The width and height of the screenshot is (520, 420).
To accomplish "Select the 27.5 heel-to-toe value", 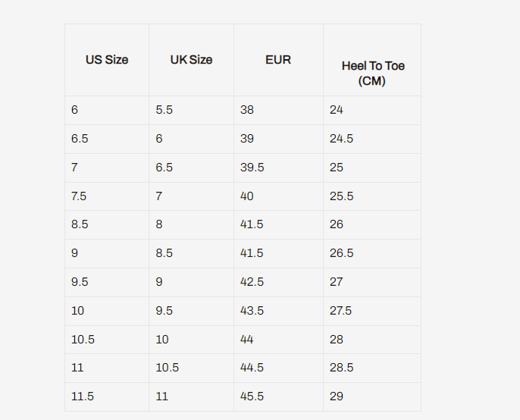I will pyautogui.click(x=341, y=311).
